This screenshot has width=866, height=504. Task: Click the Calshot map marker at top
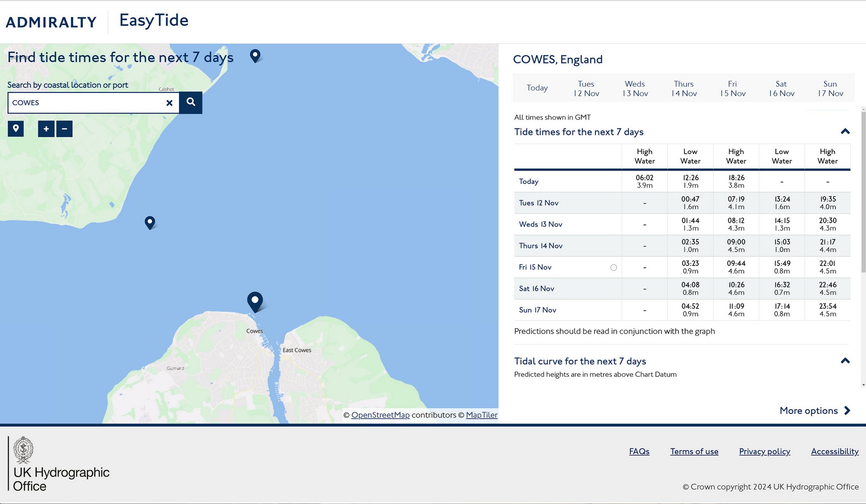tap(255, 55)
